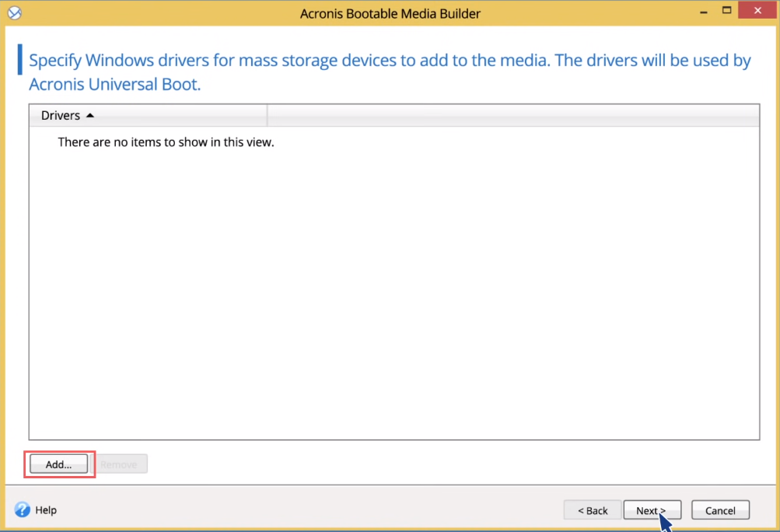The image size is (780, 532).
Task: Click 'There are no items to show' text
Action: pos(166,142)
